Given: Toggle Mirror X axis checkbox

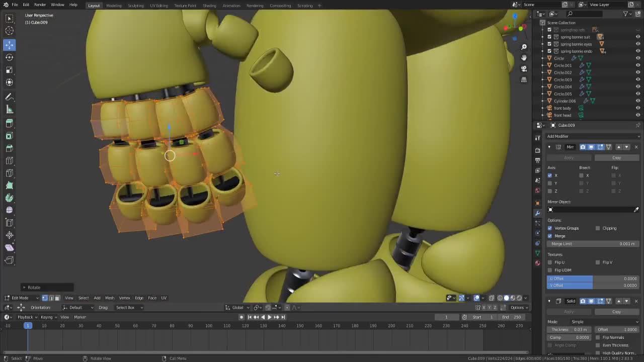Looking at the screenshot, I should click(550, 175).
